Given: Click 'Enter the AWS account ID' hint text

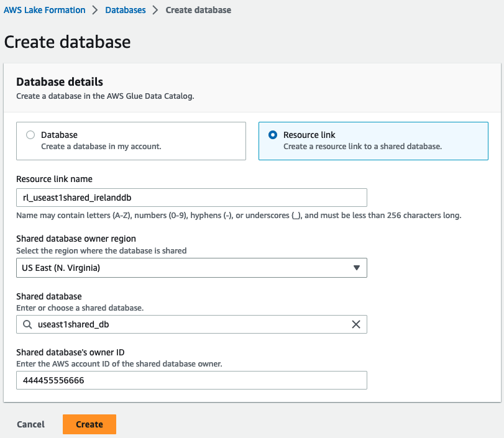Looking at the screenshot, I should (119, 364).
